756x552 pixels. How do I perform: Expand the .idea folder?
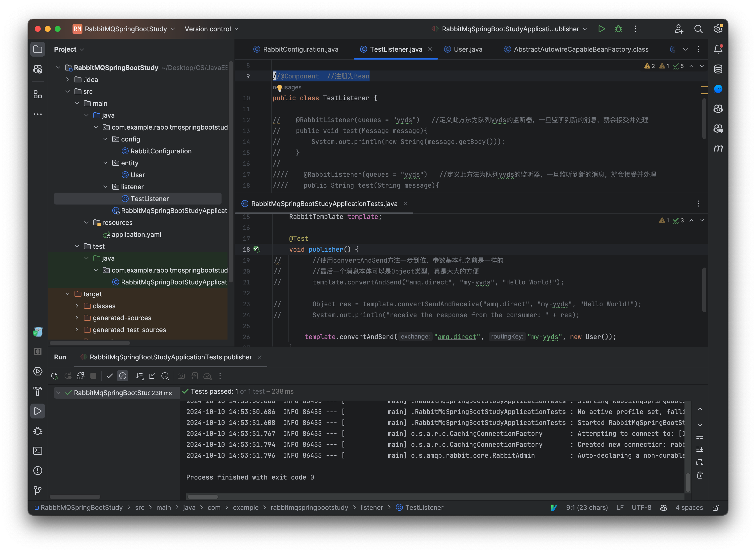[x=67, y=79]
